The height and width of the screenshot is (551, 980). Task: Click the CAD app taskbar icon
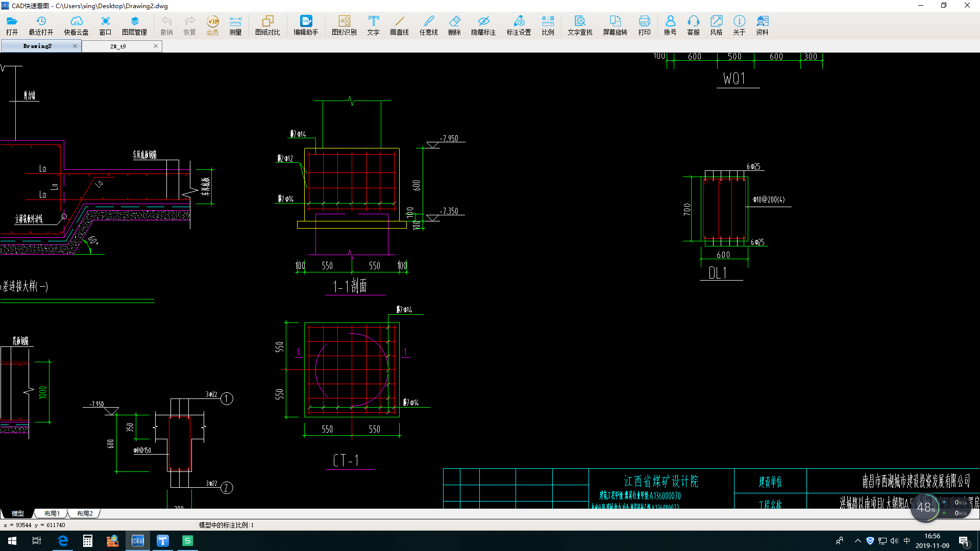click(x=138, y=541)
